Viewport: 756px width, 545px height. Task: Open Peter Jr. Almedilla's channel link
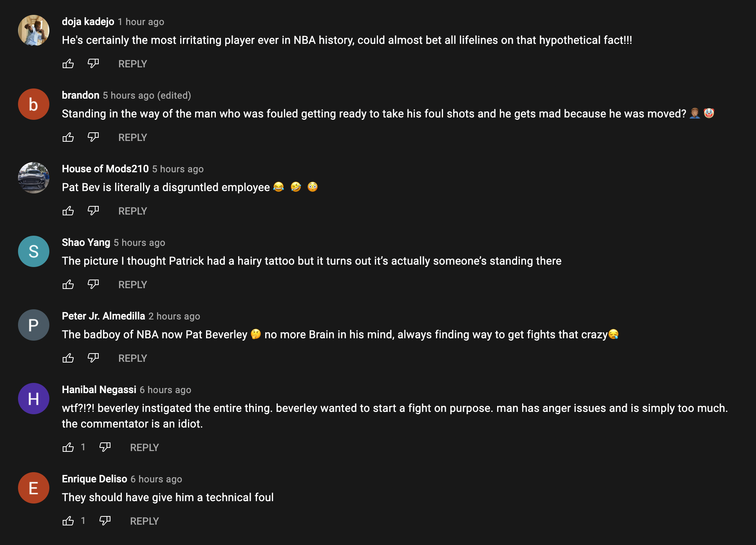tap(103, 316)
